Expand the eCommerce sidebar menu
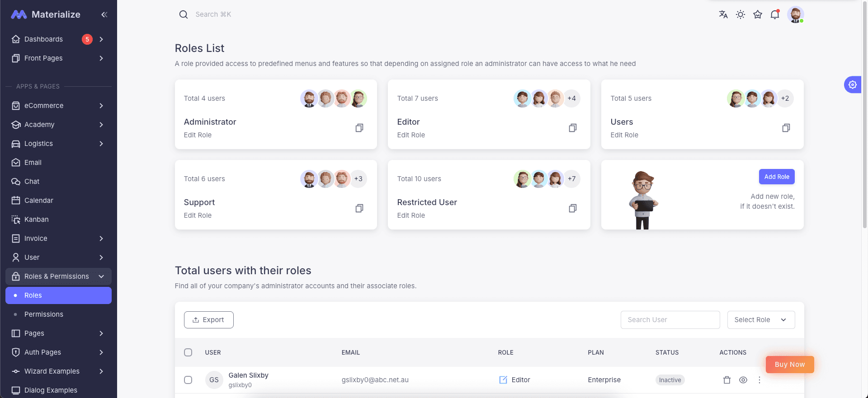This screenshot has height=398, width=868. 58,106
